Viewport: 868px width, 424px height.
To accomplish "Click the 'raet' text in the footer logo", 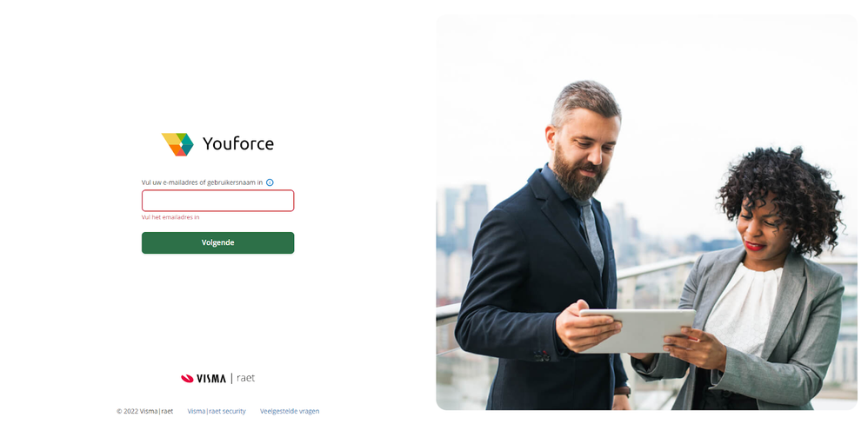I will tap(246, 378).
